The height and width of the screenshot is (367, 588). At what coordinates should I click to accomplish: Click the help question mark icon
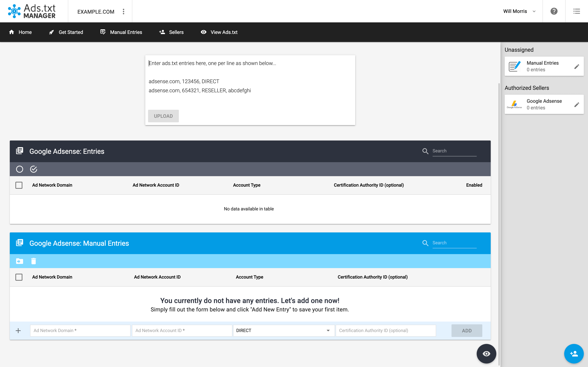point(554,11)
